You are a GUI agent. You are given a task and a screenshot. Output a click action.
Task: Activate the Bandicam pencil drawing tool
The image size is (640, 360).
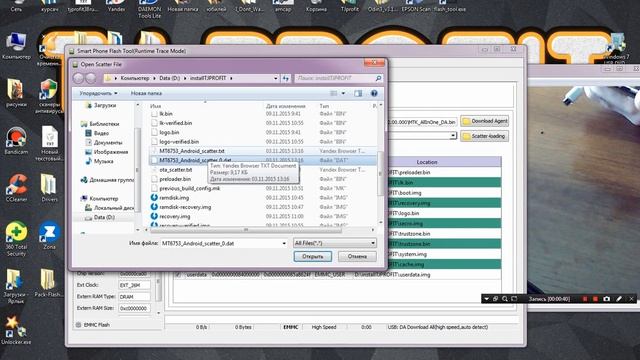(x=619, y=299)
